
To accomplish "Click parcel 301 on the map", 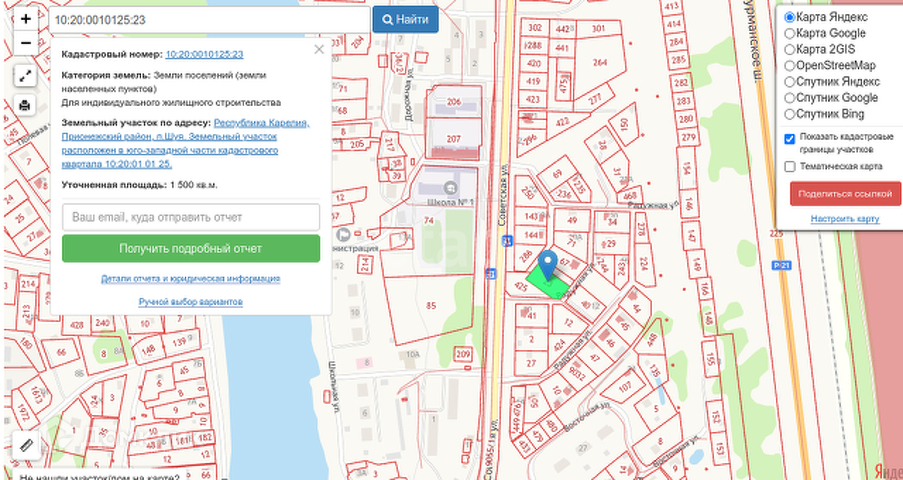I will point(598,28).
